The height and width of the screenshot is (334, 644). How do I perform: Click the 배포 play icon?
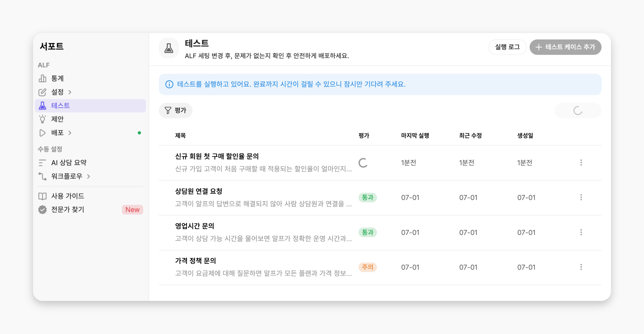(42, 133)
